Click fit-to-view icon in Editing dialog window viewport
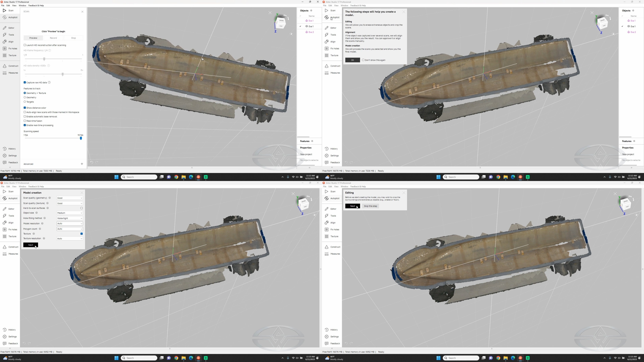This screenshot has height=362, width=644. point(615,194)
